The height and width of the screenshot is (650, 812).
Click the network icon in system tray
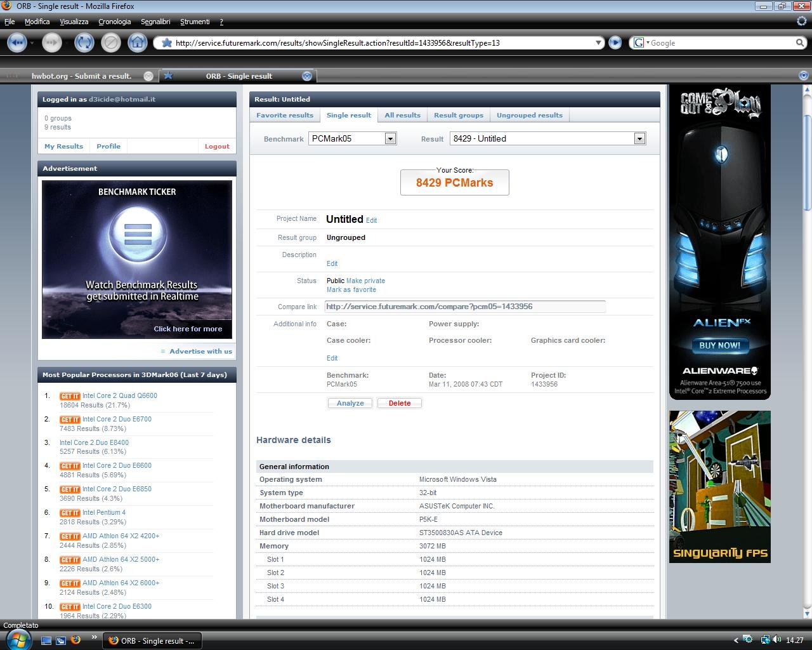click(766, 640)
